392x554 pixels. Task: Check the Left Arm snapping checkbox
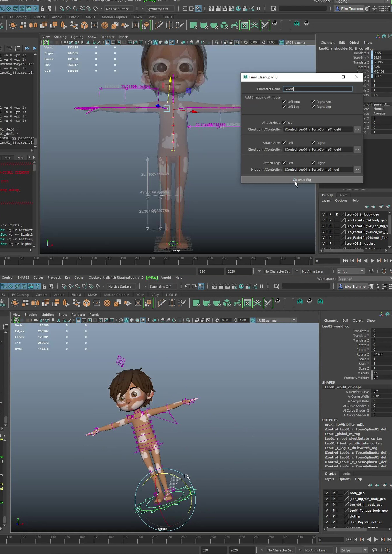pyautogui.click(x=284, y=102)
